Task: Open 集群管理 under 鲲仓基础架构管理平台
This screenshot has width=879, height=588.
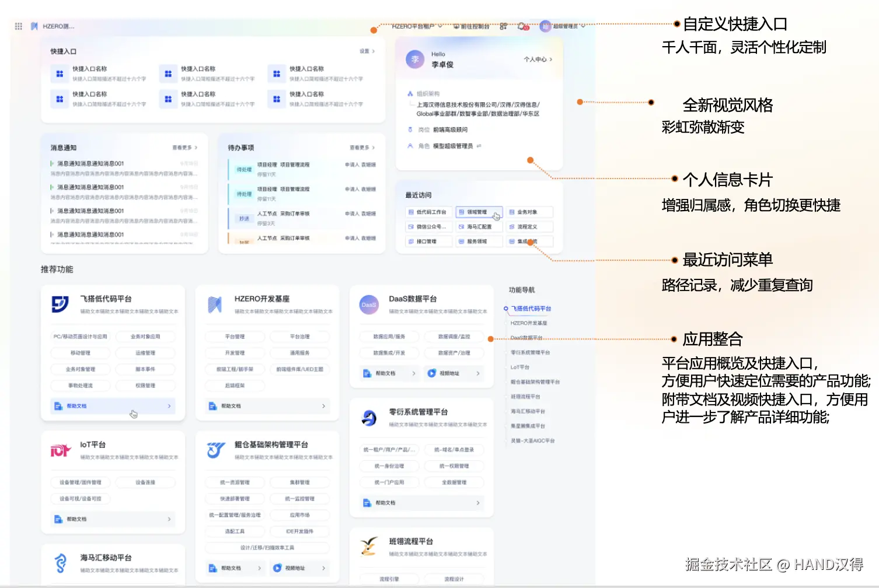Action: tap(300, 482)
